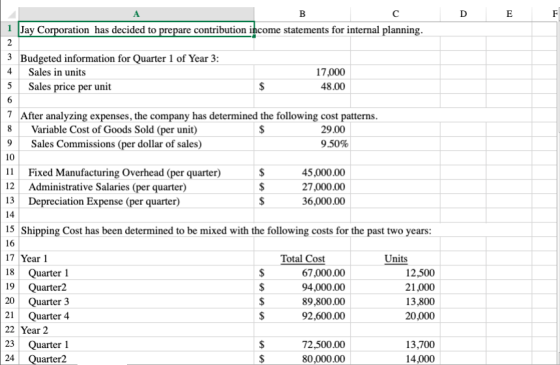Click the 80,000.00 total cost cell
This screenshot has height=365, width=560.
point(302,358)
